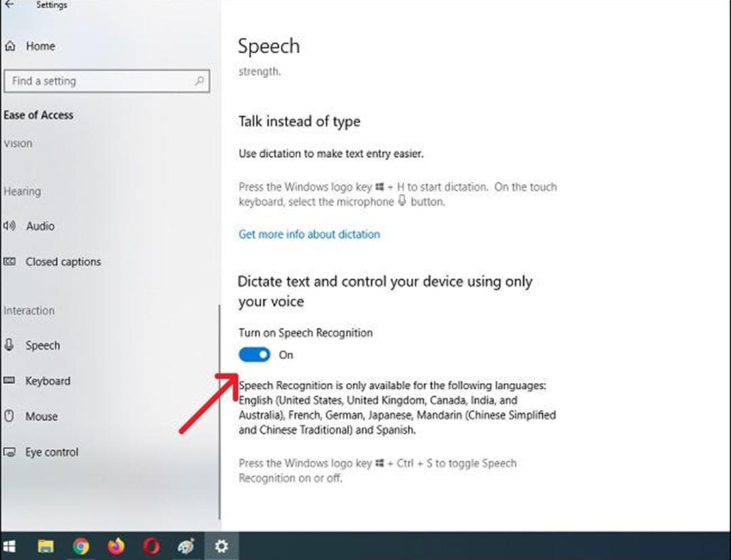731x560 pixels.
Task: Click the Speech microphone icon
Action: pos(9,345)
